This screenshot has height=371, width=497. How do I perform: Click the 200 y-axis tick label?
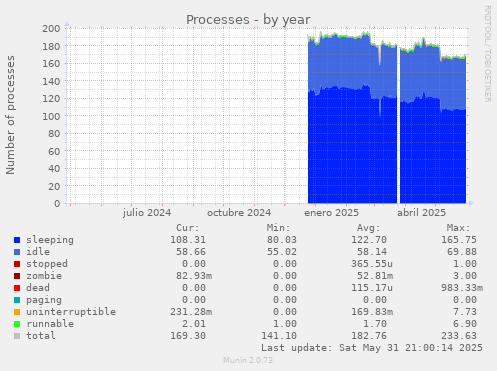pyautogui.click(x=51, y=29)
